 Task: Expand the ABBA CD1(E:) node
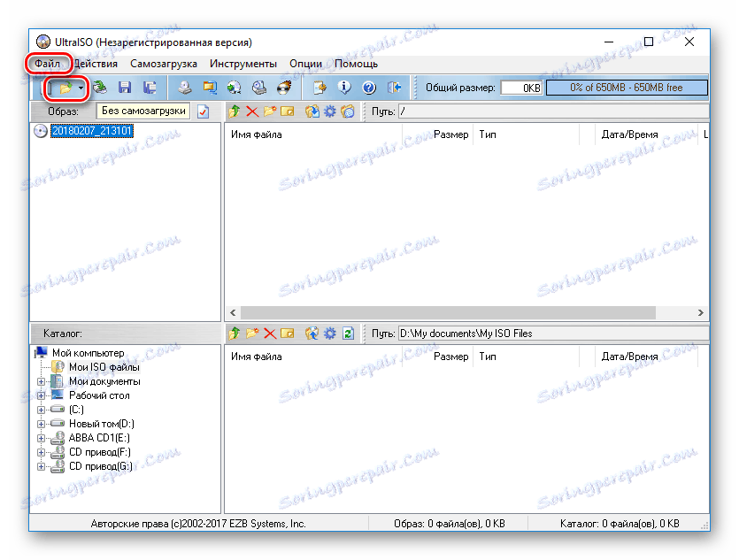pos(41,439)
